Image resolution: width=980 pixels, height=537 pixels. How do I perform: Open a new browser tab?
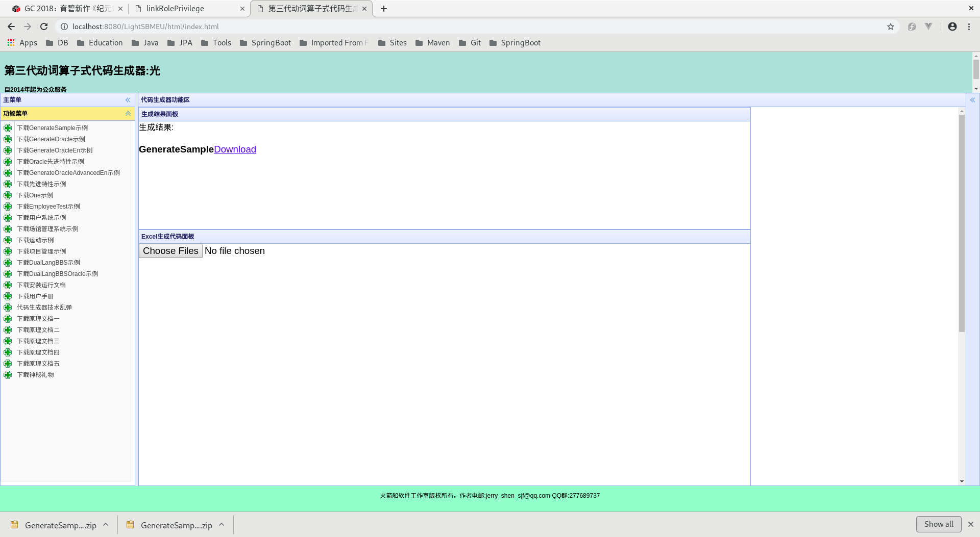(384, 9)
